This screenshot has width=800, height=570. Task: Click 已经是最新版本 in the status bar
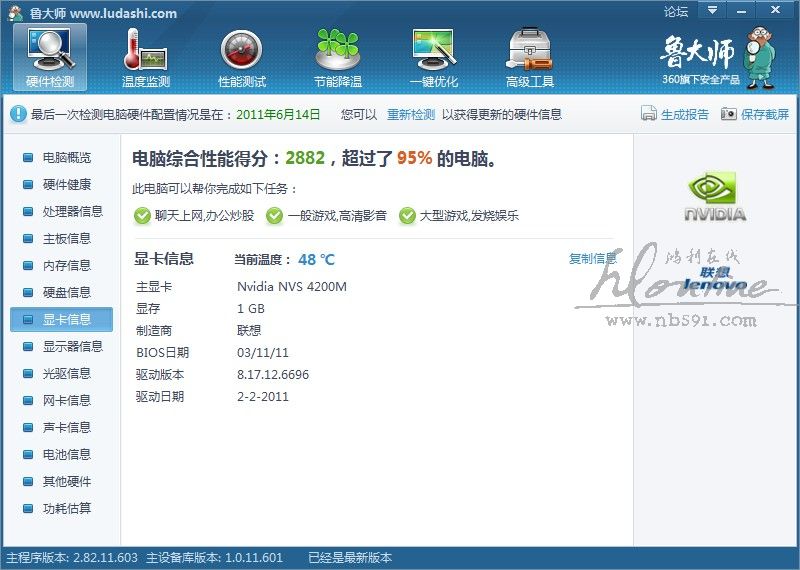[x=350, y=558]
